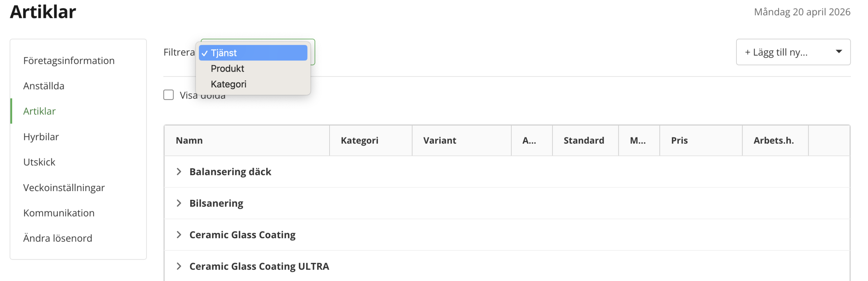The image size is (868, 281).
Task: Select the active Artiklar sidebar item
Action: tap(39, 111)
